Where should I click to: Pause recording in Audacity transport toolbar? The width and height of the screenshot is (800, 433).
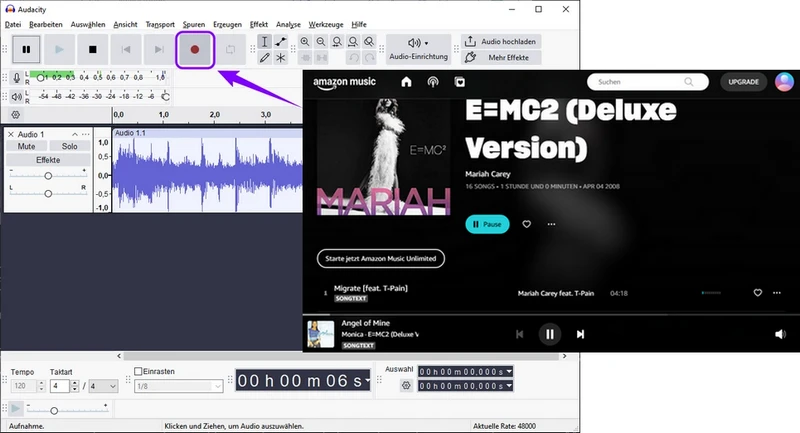[x=26, y=49]
